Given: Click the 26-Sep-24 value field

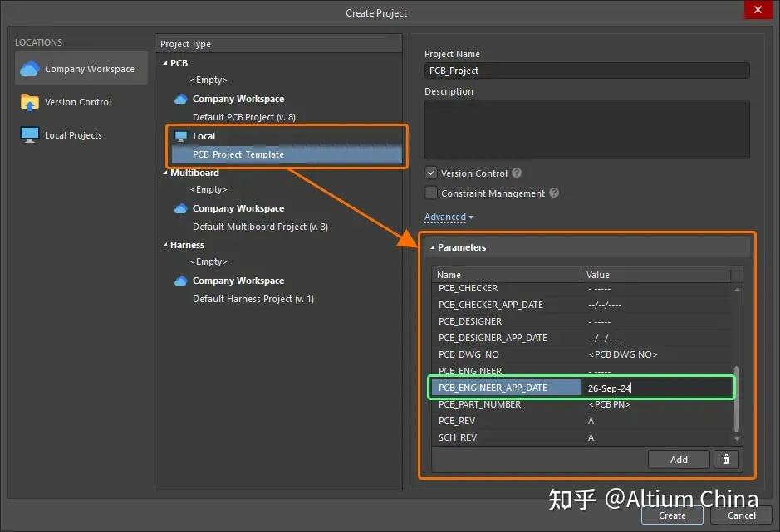Looking at the screenshot, I should click(x=656, y=388).
